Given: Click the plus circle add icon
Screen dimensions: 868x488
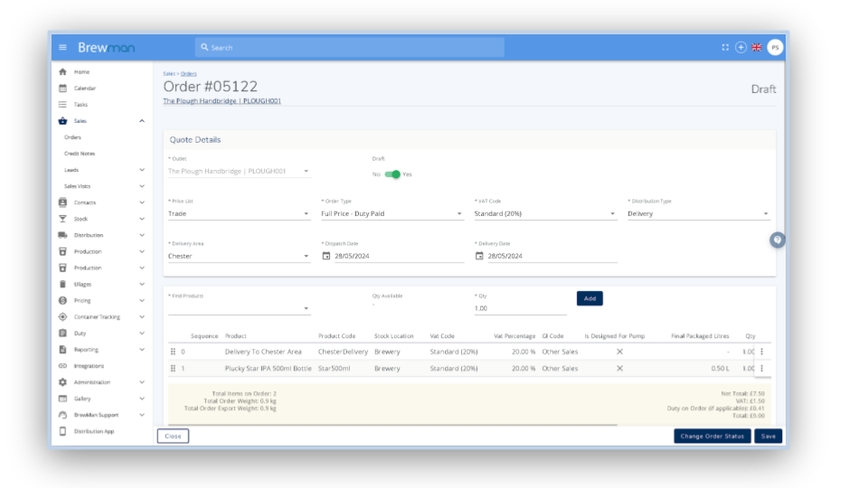Looking at the screenshot, I should (741, 48).
